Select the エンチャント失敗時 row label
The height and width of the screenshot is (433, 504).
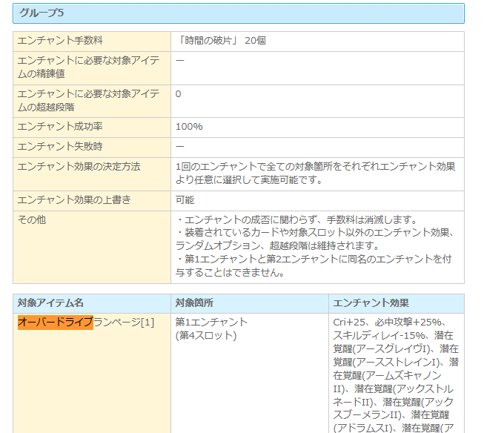[x=59, y=147]
